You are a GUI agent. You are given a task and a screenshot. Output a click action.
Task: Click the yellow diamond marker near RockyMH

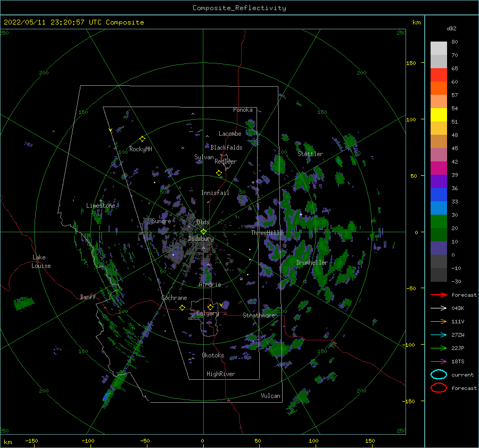pos(142,139)
